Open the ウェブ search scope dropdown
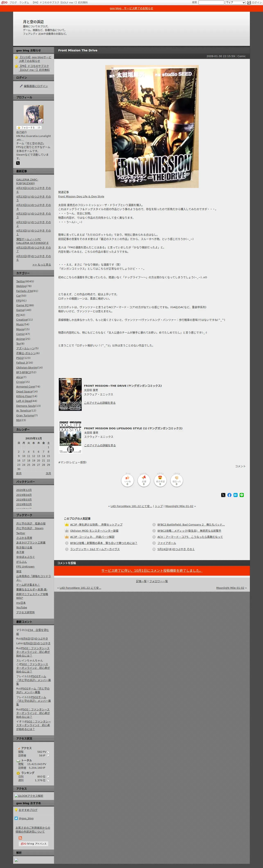Screen dimensions: 263x868 [235, 2]
